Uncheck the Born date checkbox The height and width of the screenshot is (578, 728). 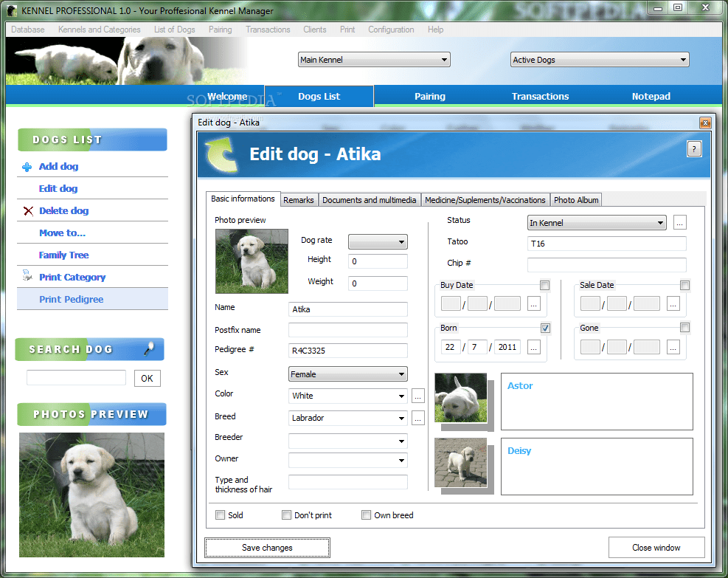(x=544, y=328)
